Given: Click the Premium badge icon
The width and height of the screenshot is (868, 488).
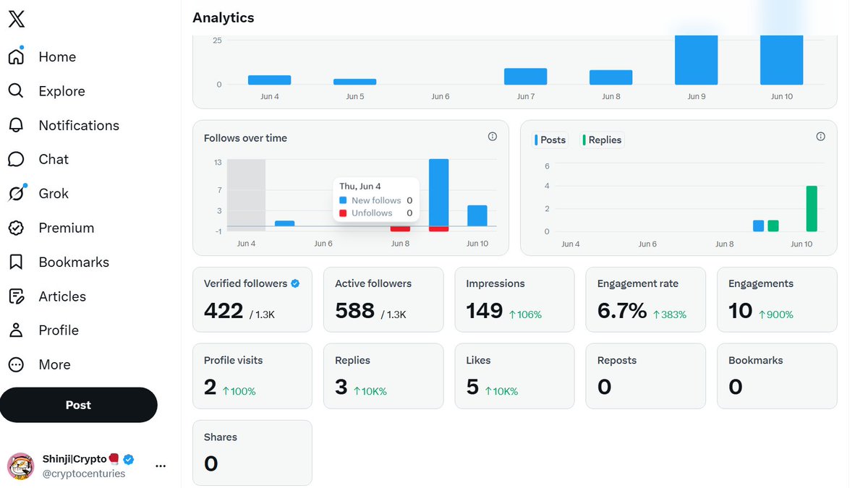Looking at the screenshot, I should tap(16, 228).
